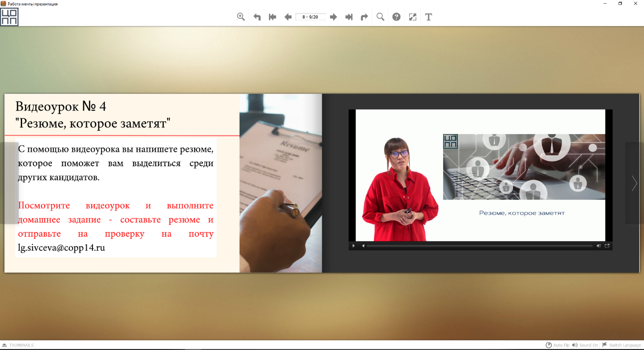Open the help question mark icon
The width and height of the screenshot is (644, 350).
pyautogui.click(x=396, y=17)
